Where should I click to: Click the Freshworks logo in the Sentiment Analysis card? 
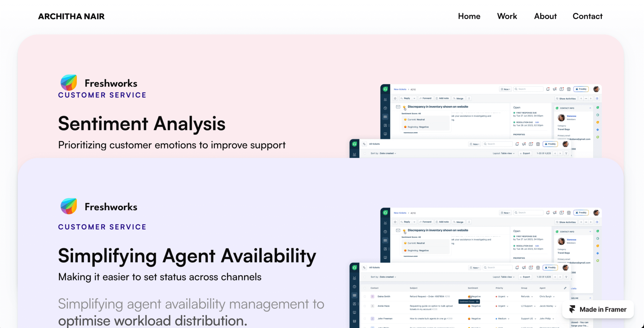(69, 83)
